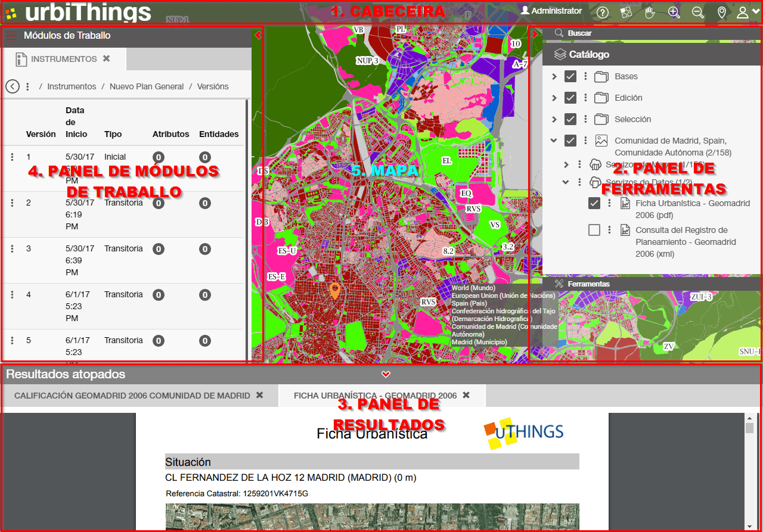Open options menu for version 4 row

[x=12, y=295]
